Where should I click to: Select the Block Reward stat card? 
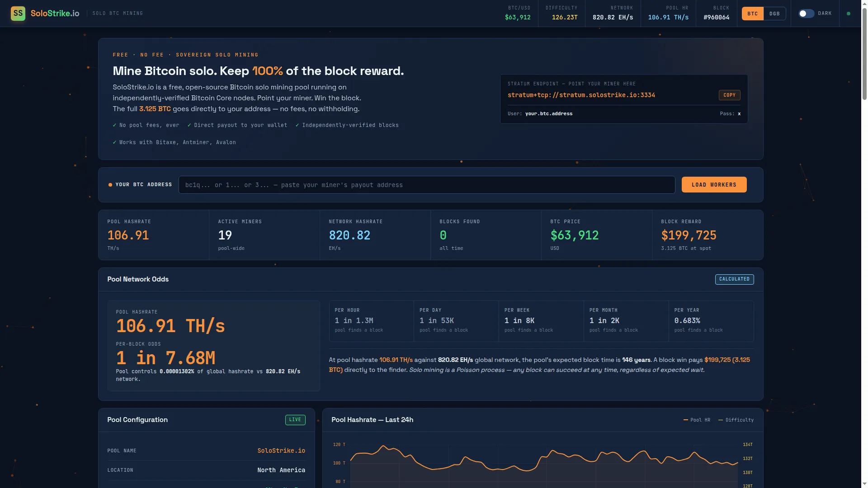click(708, 235)
